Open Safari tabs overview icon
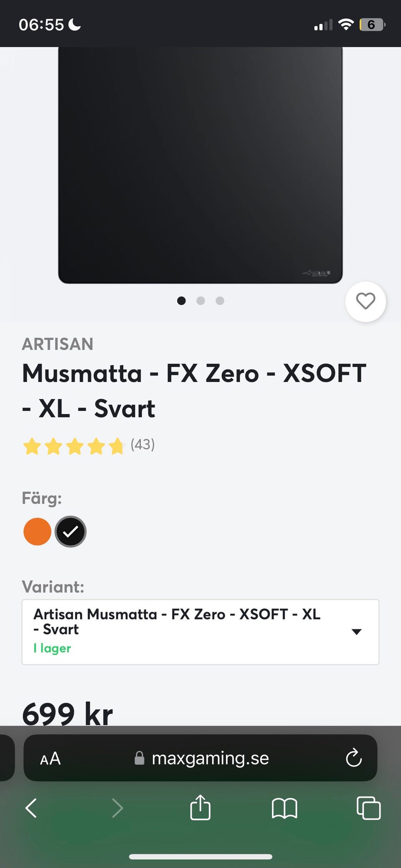Viewport: 401px width, 868px height. [x=368, y=808]
